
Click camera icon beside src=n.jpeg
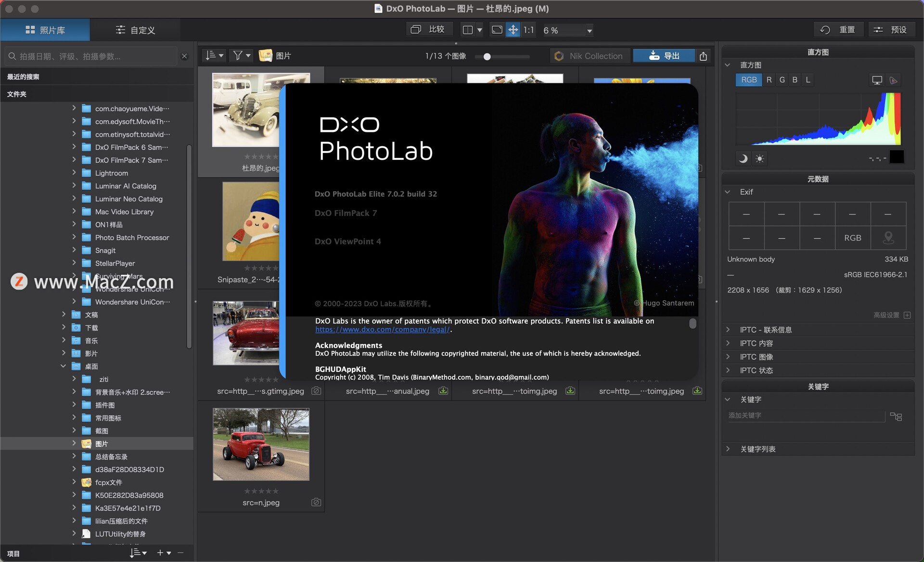pyautogui.click(x=316, y=502)
